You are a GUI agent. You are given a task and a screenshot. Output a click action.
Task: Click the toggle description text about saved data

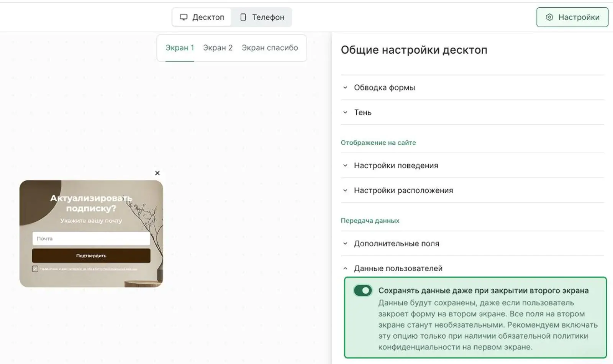click(488, 325)
